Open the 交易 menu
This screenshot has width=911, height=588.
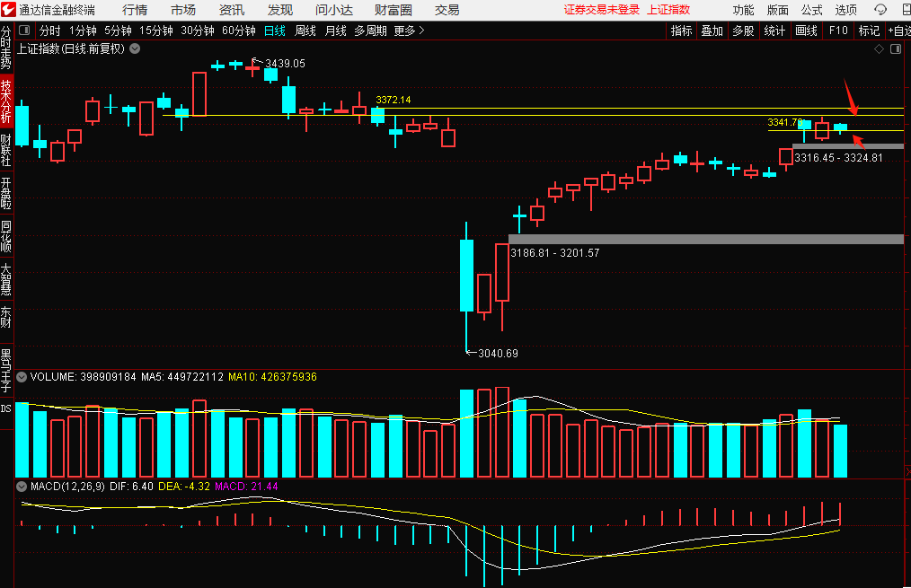click(x=447, y=10)
